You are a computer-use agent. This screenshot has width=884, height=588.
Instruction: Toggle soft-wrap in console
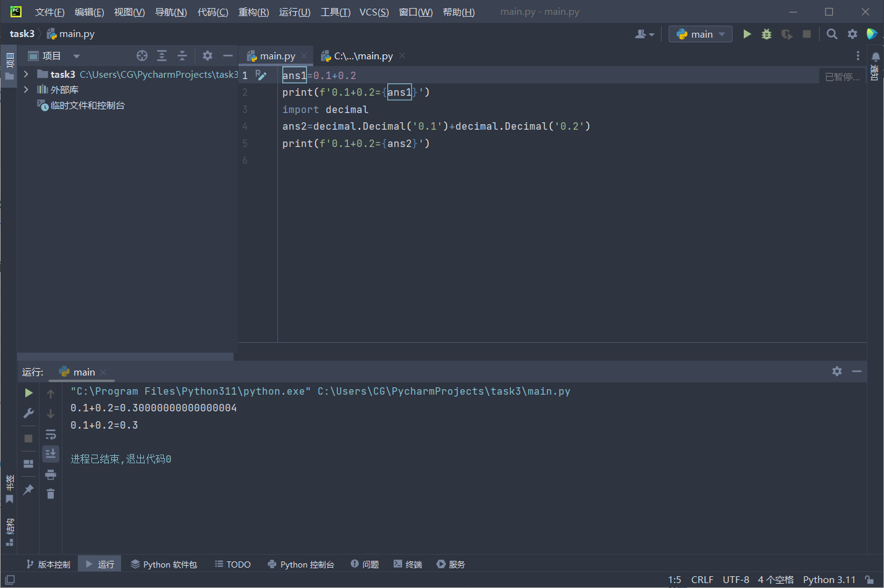click(x=51, y=434)
